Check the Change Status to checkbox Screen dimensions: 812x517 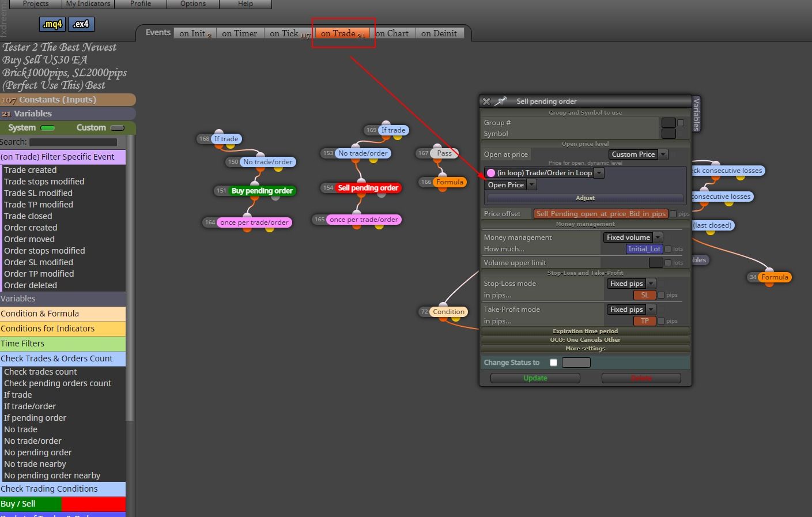tap(553, 363)
